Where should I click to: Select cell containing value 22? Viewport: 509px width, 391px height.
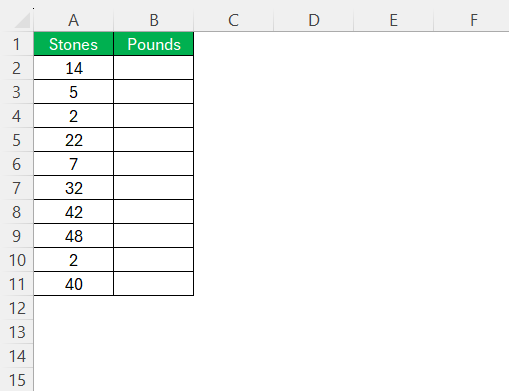pyautogui.click(x=73, y=140)
